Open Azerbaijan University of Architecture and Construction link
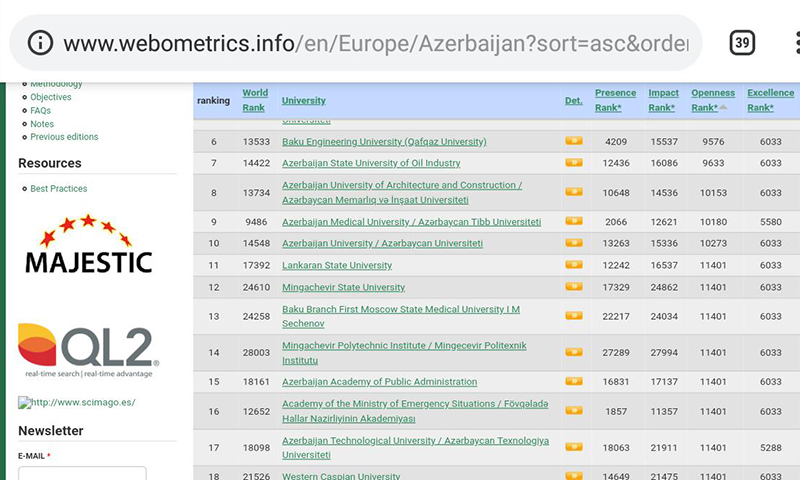This screenshot has height=480, width=800. [x=402, y=192]
